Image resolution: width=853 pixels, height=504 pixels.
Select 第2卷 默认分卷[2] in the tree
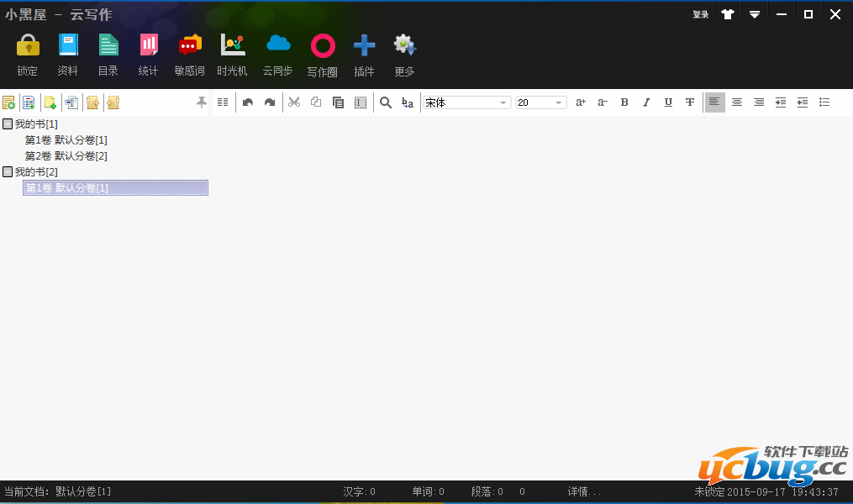66,156
